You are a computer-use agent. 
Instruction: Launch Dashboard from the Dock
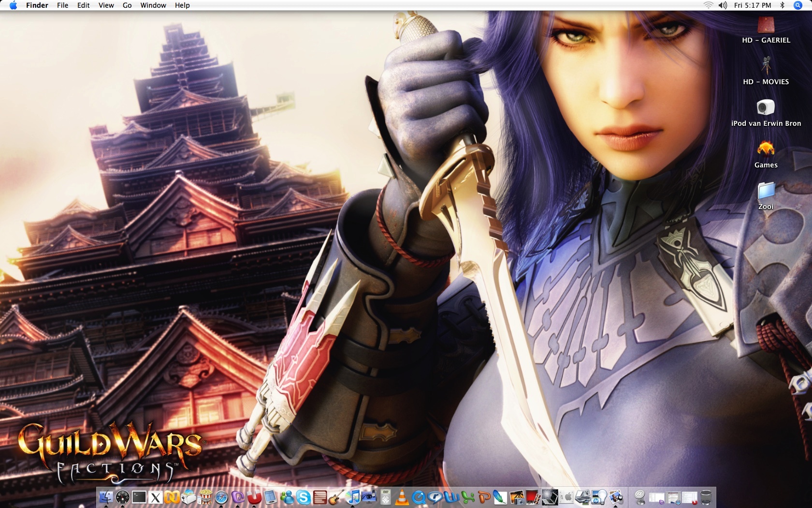[x=122, y=497]
